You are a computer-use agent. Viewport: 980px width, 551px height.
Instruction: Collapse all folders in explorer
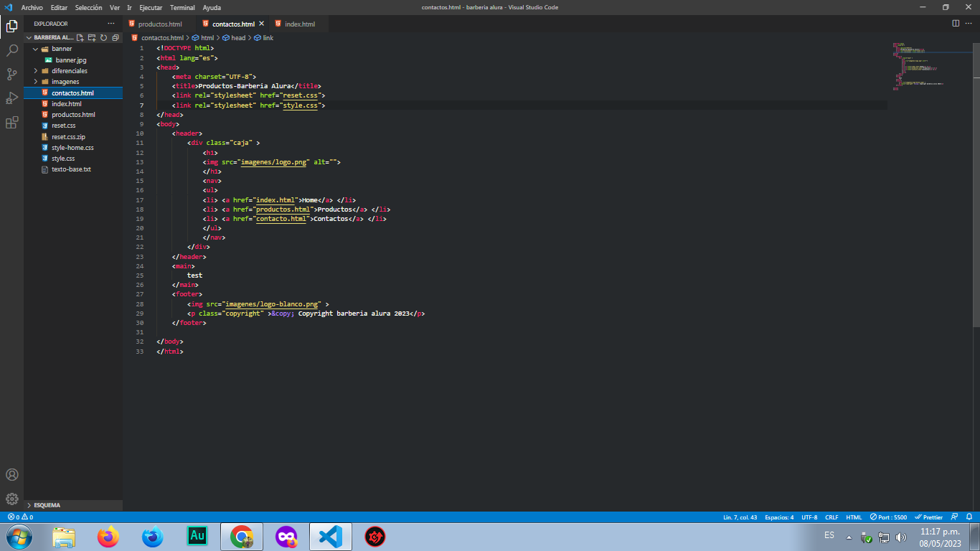[x=115, y=37]
